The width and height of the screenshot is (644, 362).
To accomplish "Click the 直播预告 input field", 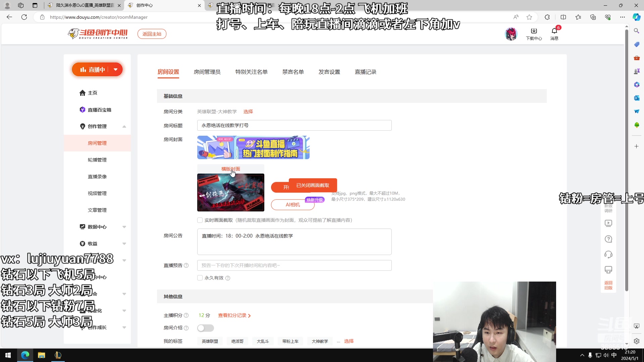I will coord(294,265).
